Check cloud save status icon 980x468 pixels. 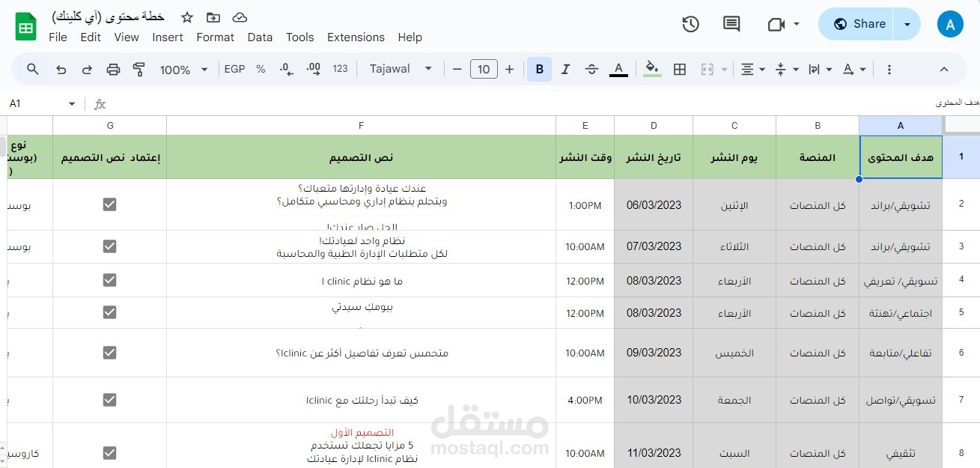240,17
